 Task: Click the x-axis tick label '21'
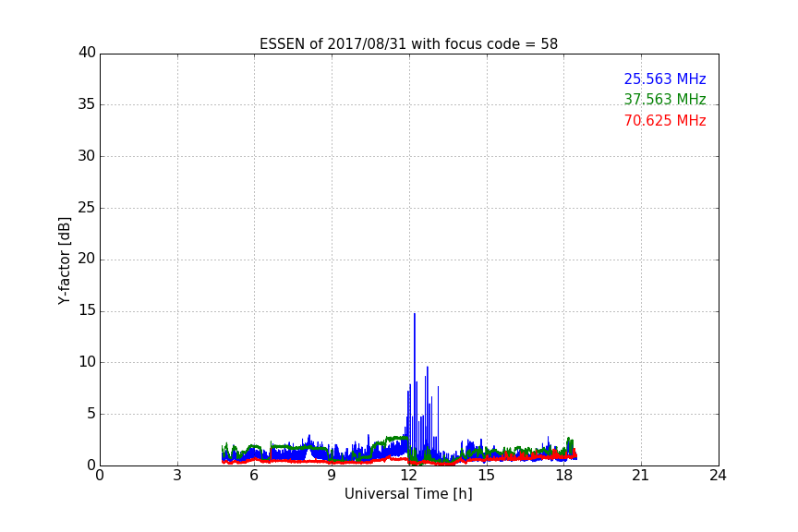point(641,476)
